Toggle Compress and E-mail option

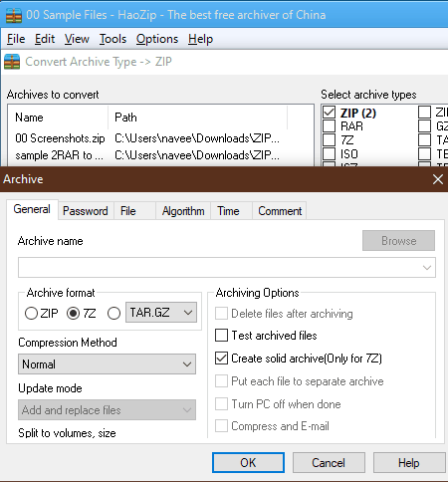pos(221,426)
